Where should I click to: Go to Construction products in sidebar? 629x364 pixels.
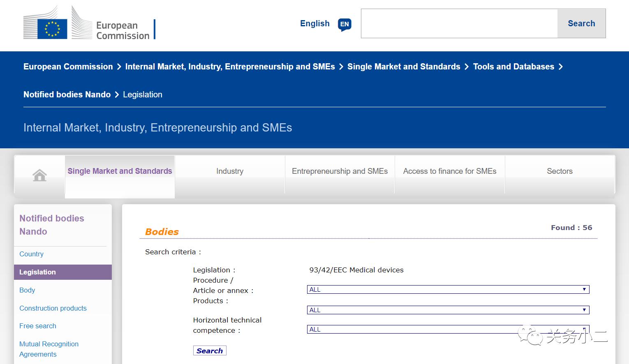click(x=53, y=308)
